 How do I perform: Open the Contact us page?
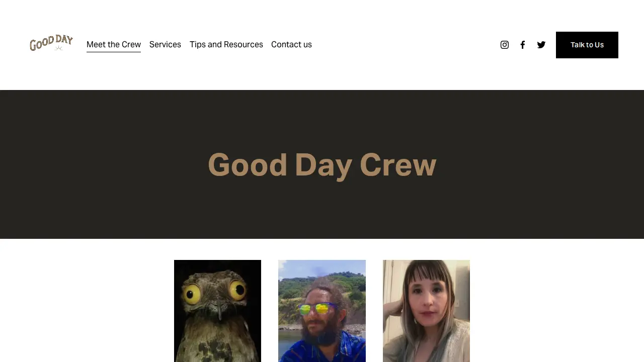(291, 45)
